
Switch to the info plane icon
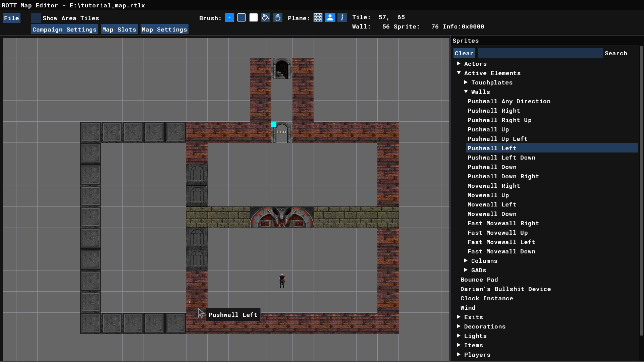[x=342, y=18]
